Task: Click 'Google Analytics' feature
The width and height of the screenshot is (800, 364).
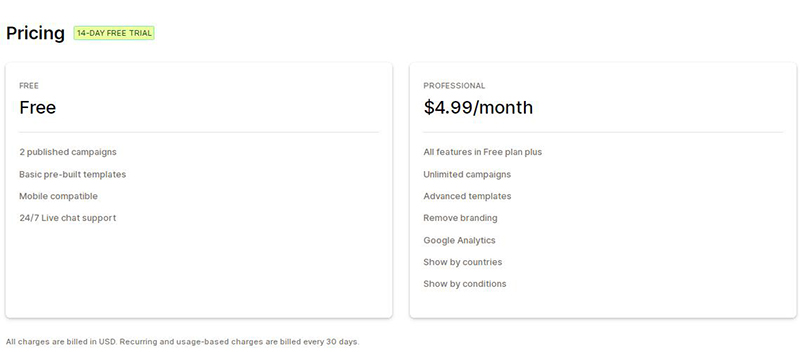Action: click(x=459, y=240)
